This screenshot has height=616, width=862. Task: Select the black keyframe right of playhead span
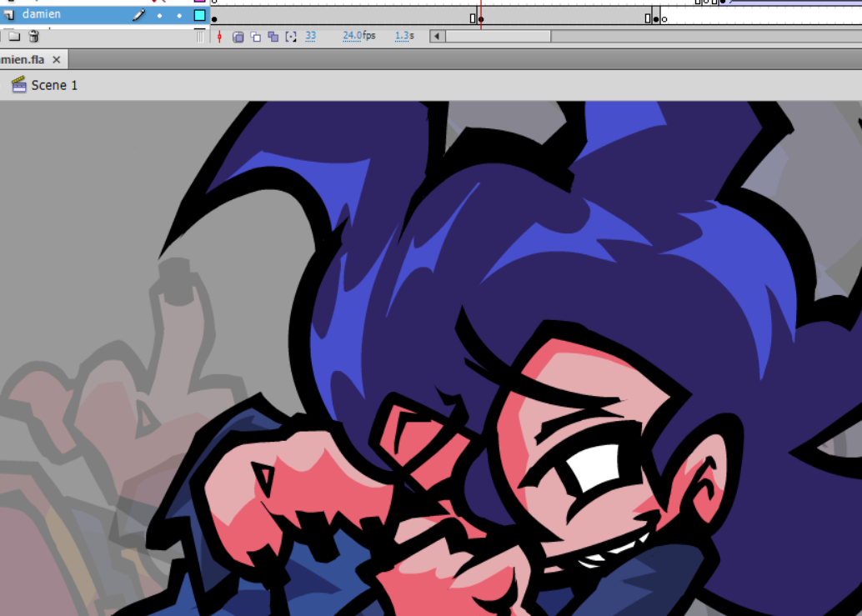[x=656, y=19]
